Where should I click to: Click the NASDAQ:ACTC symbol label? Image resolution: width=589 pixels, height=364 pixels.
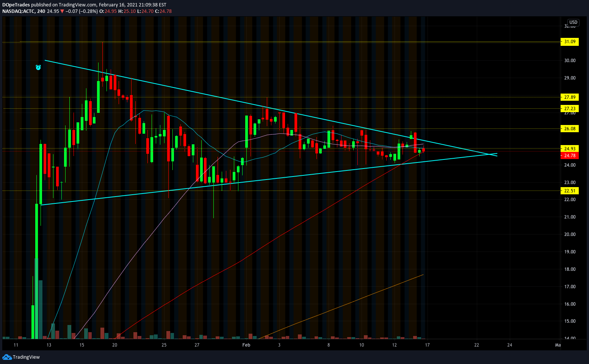18,11
